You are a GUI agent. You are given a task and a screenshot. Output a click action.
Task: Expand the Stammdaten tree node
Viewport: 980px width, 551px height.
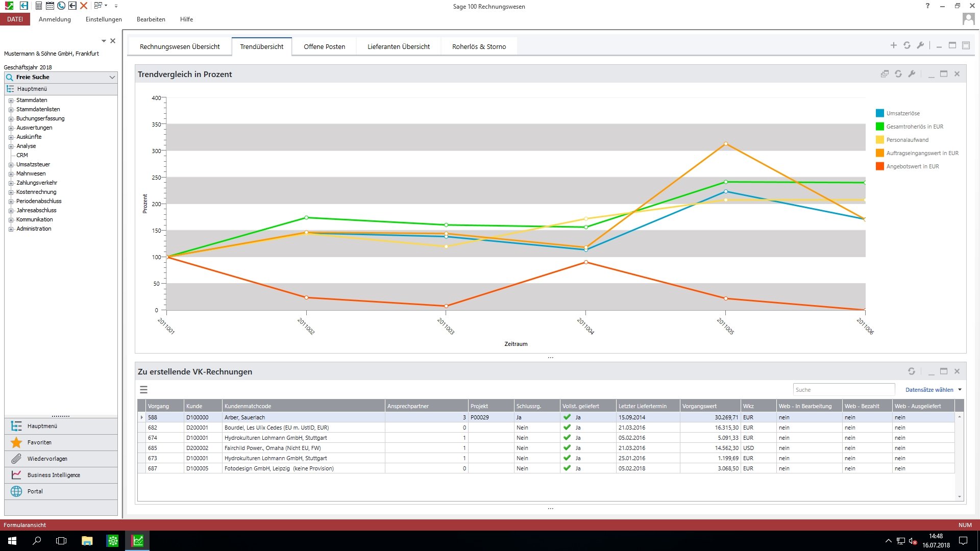click(x=11, y=101)
